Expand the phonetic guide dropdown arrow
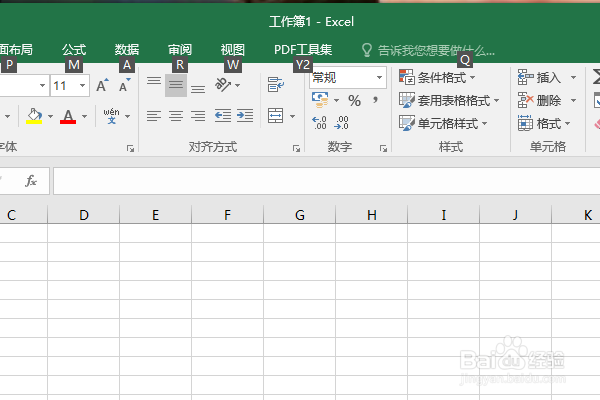Viewport: 600px width, 400px height. [128, 116]
